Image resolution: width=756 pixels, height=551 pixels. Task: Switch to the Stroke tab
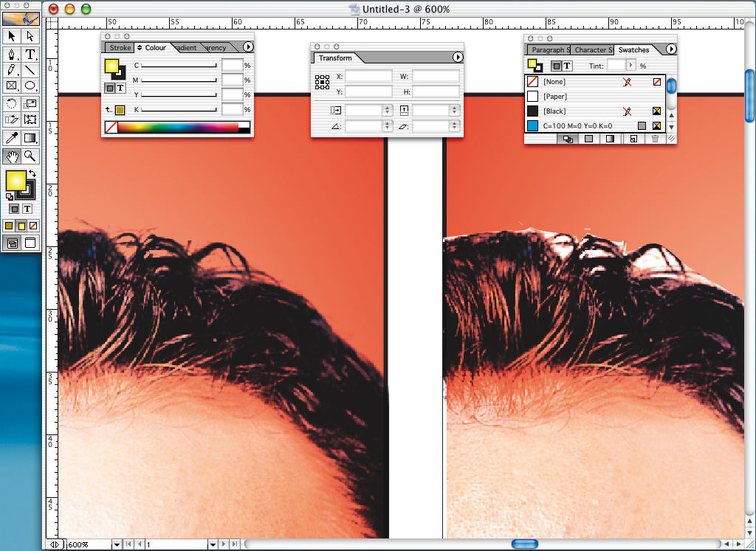pos(120,48)
